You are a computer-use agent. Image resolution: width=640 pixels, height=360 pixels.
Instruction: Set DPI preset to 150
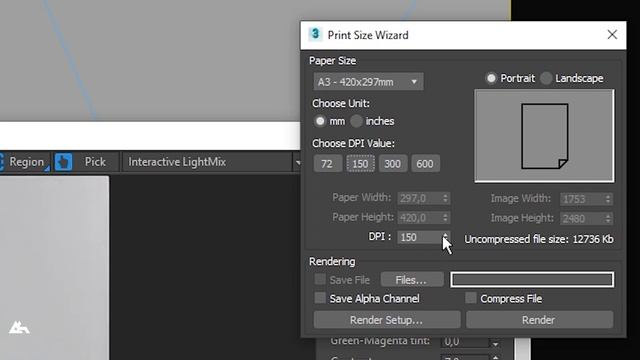pyautogui.click(x=360, y=164)
